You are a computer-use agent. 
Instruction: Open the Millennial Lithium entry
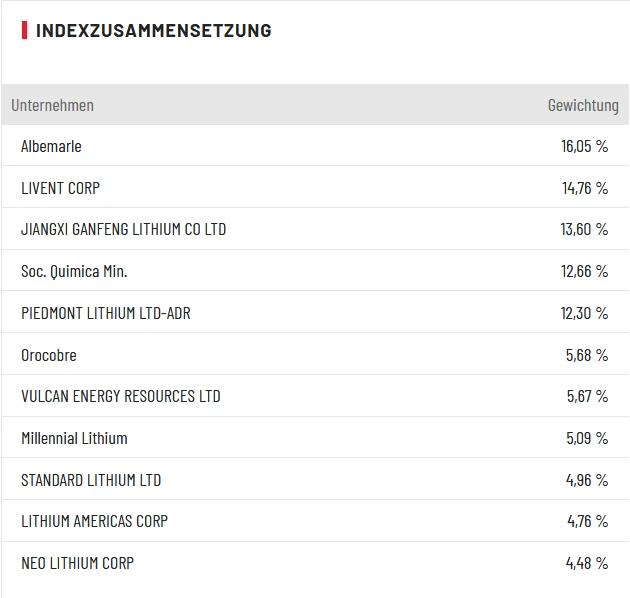74,438
